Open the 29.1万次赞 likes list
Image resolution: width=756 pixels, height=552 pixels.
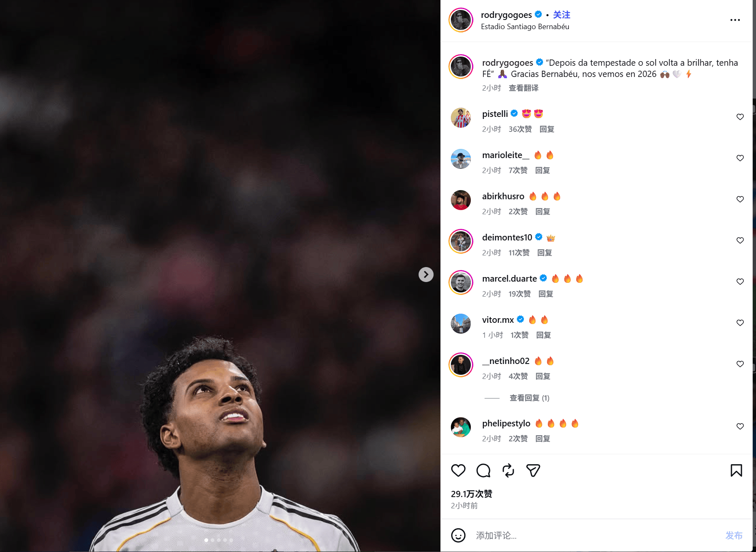pos(472,494)
